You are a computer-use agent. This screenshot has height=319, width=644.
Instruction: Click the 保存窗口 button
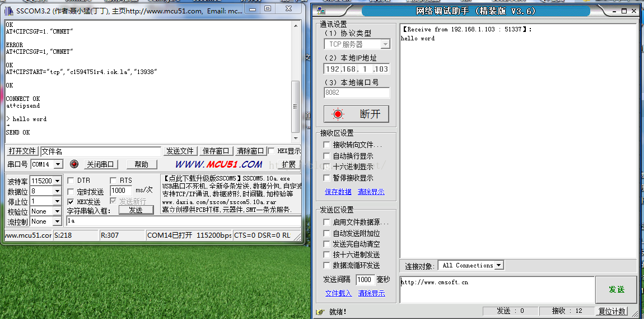217,151
